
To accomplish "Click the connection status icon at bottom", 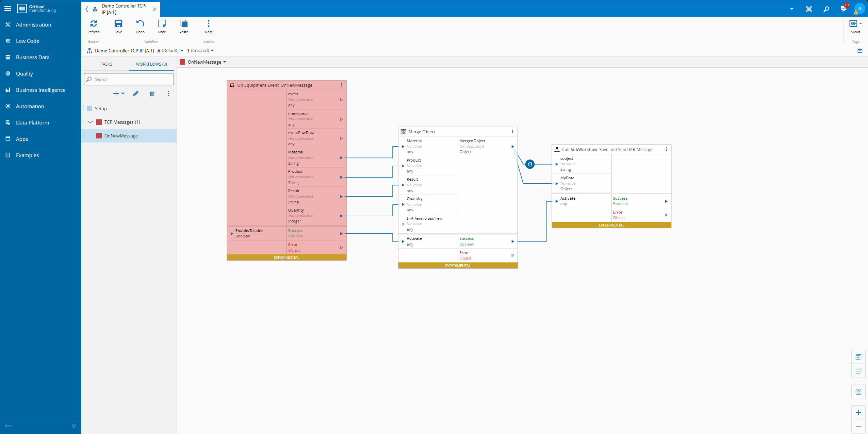I will pos(74,426).
